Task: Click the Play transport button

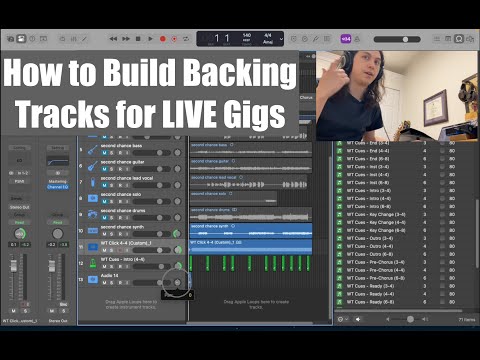Action: pyautogui.click(x=150, y=39)
